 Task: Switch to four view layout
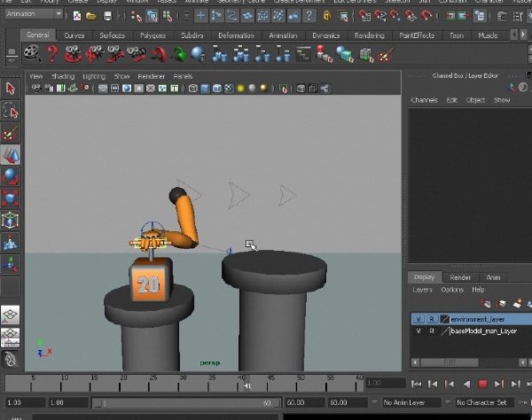(x=10, y=338)
